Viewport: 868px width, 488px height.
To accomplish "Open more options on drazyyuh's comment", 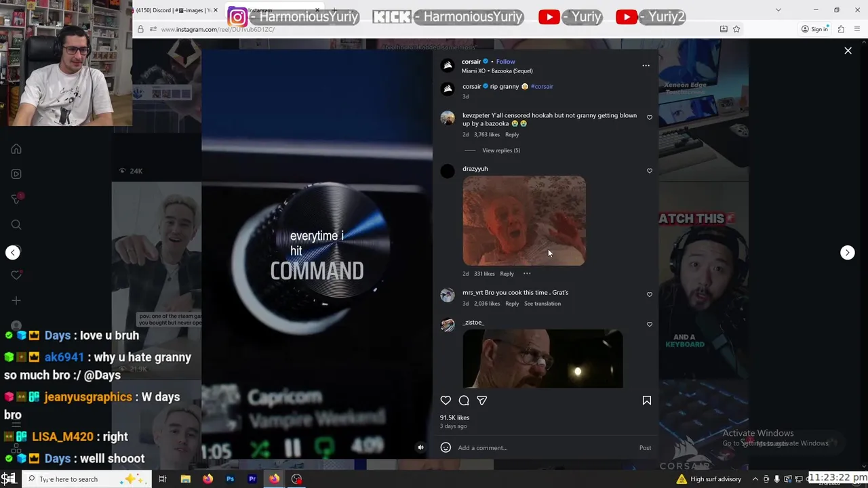I will click(x=527, y=274).
